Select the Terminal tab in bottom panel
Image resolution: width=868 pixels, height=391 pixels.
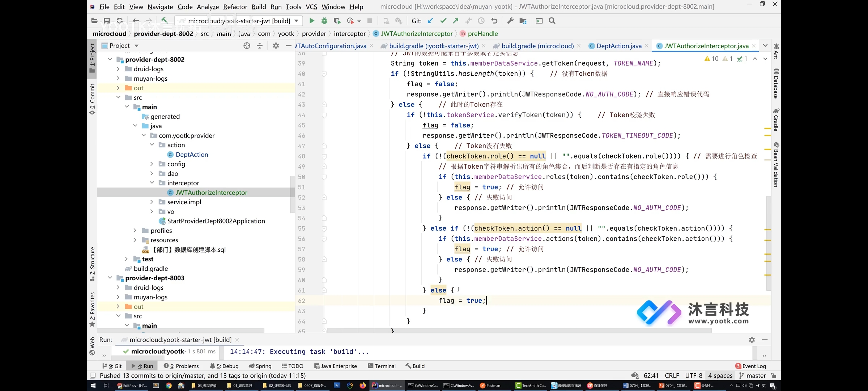point(384,366)
